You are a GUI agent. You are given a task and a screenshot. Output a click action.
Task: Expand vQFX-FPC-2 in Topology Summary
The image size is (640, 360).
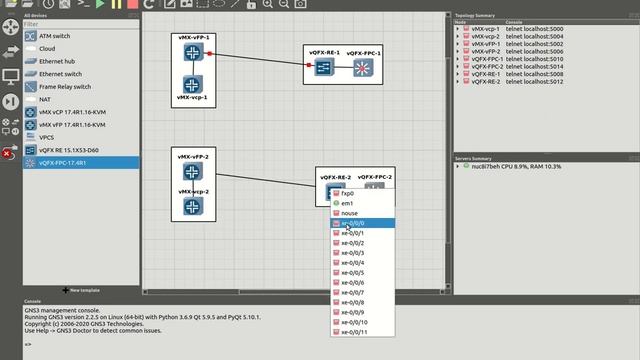click(458, 67)
